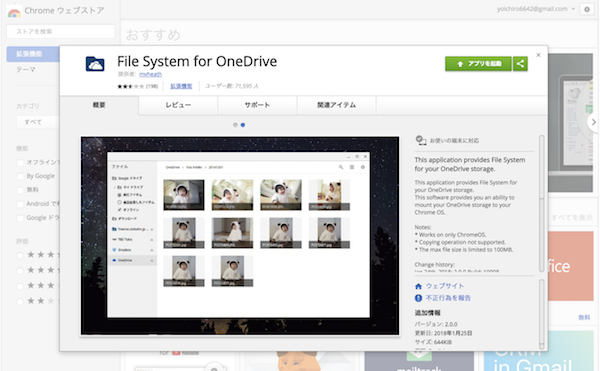Toggle the Google ドライブ filter checkbox
This screenshot has height=371, width=600.
tap(20, 218)
